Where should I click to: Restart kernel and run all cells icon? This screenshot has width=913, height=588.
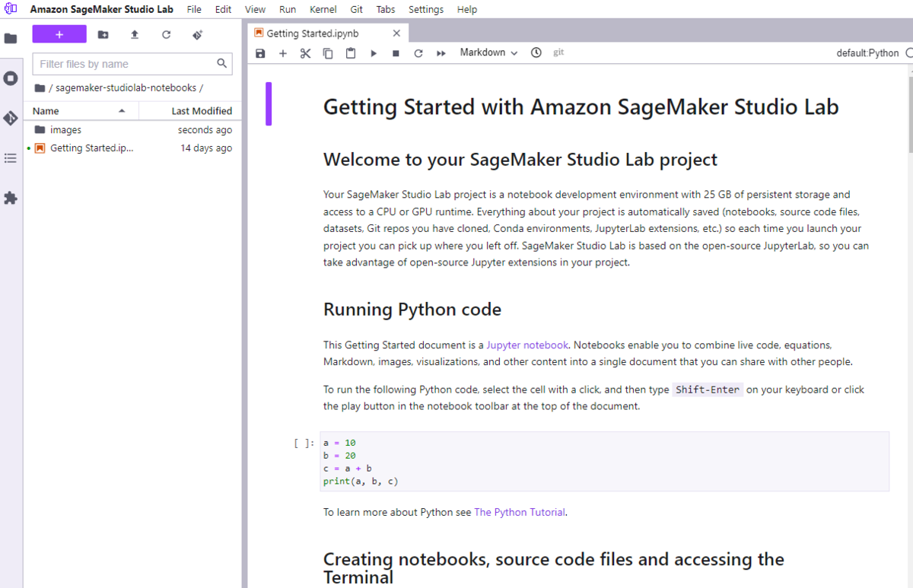click(x=441, y=53)
